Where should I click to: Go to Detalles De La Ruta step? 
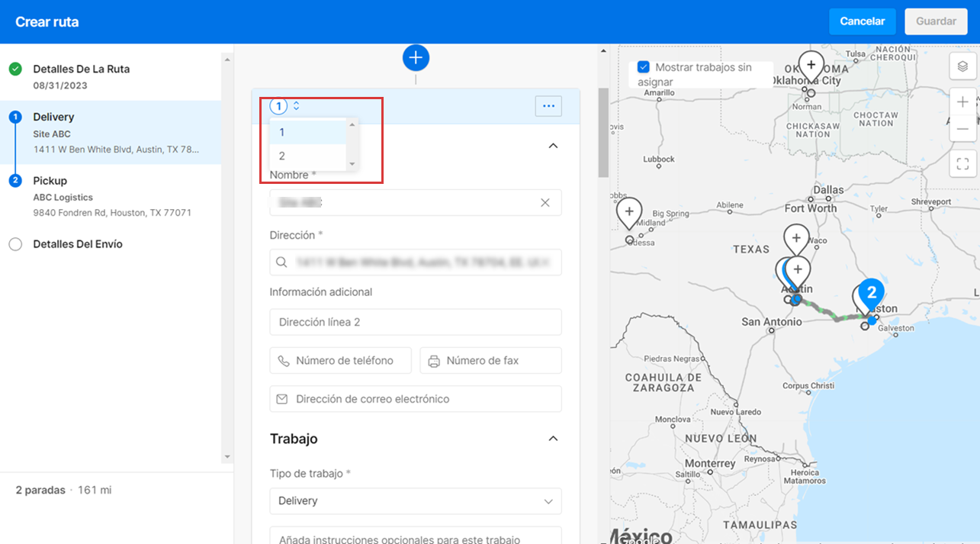tap(111, 76)
